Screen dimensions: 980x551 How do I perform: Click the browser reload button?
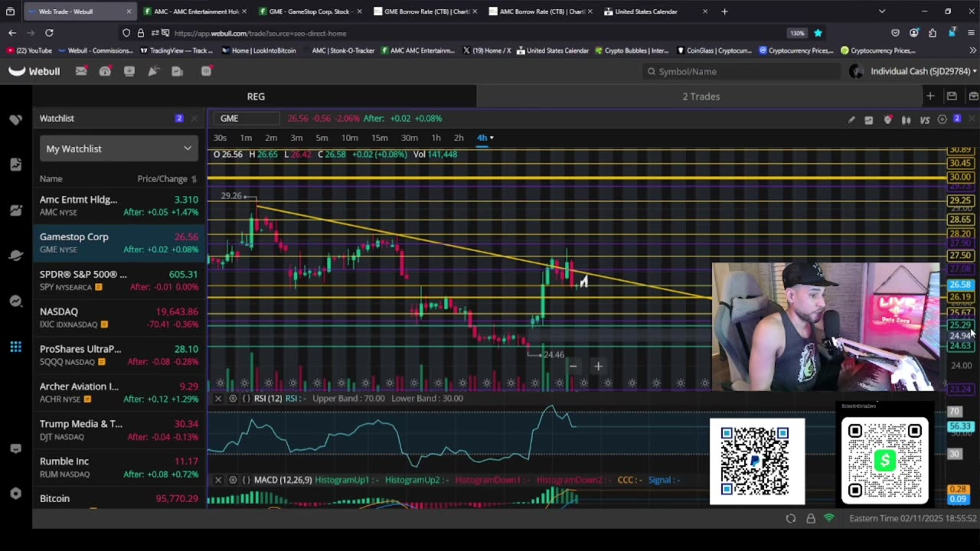(49, 33)
